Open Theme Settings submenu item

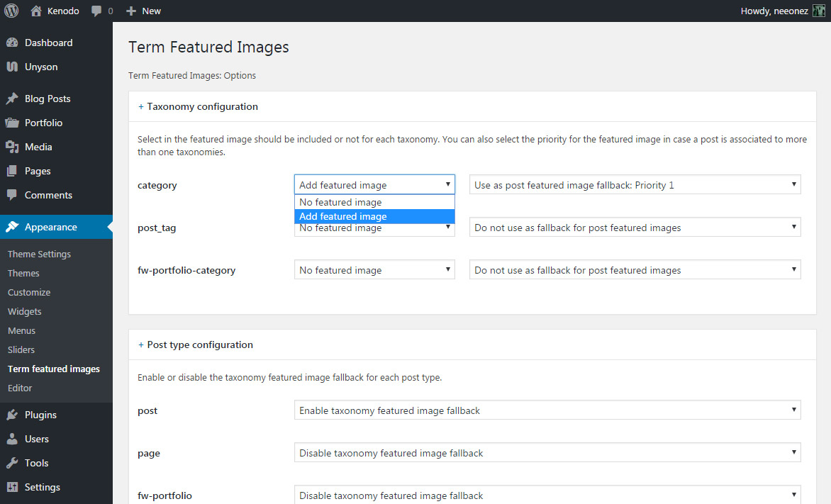[39, 254]
